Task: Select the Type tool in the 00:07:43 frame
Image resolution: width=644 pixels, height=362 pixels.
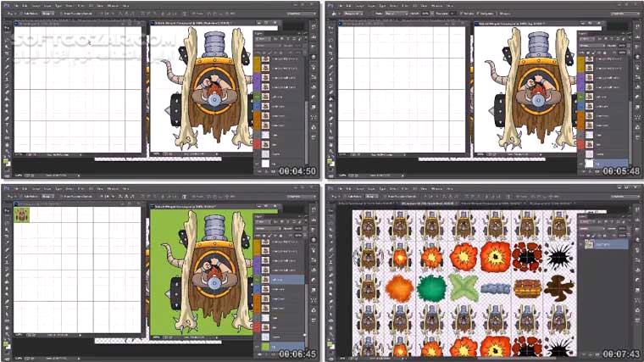Action: pos(331,309)
